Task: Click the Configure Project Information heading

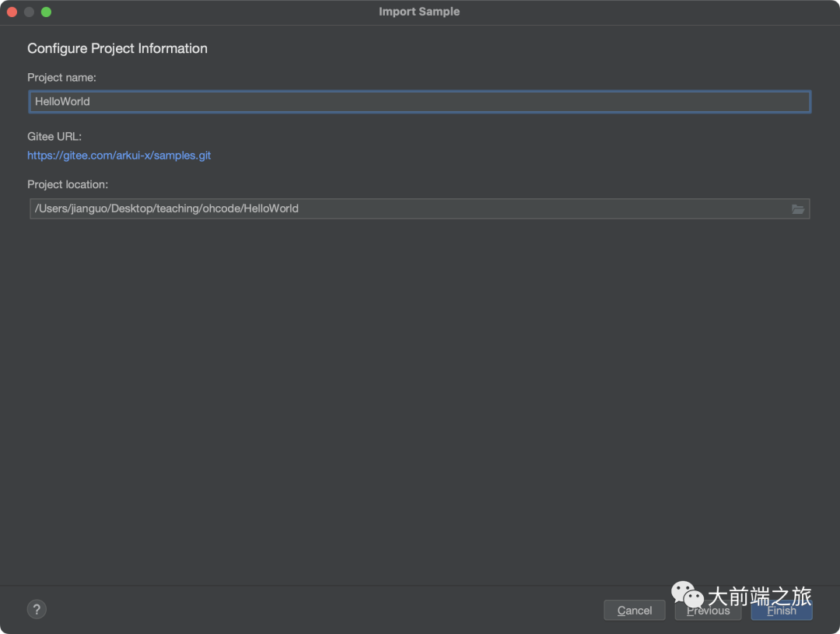Action: tap(117, 48)
